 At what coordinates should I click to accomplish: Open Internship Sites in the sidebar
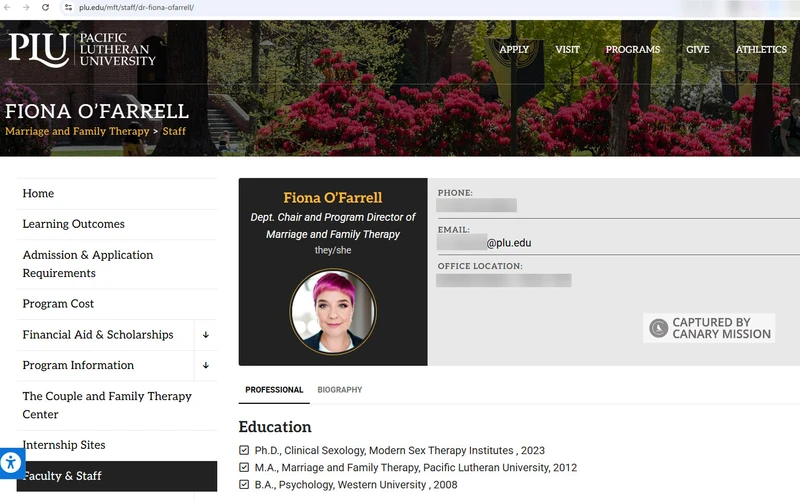[x=64, y=445]
